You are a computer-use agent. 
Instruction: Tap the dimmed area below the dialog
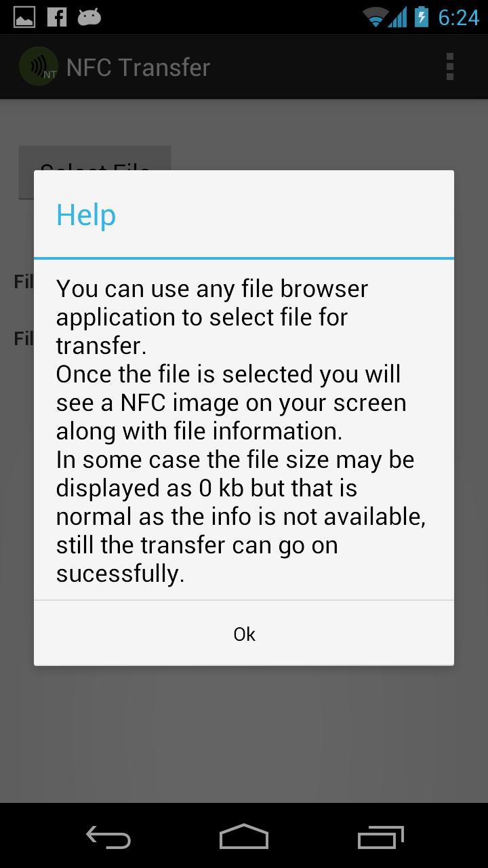(244, 732)
